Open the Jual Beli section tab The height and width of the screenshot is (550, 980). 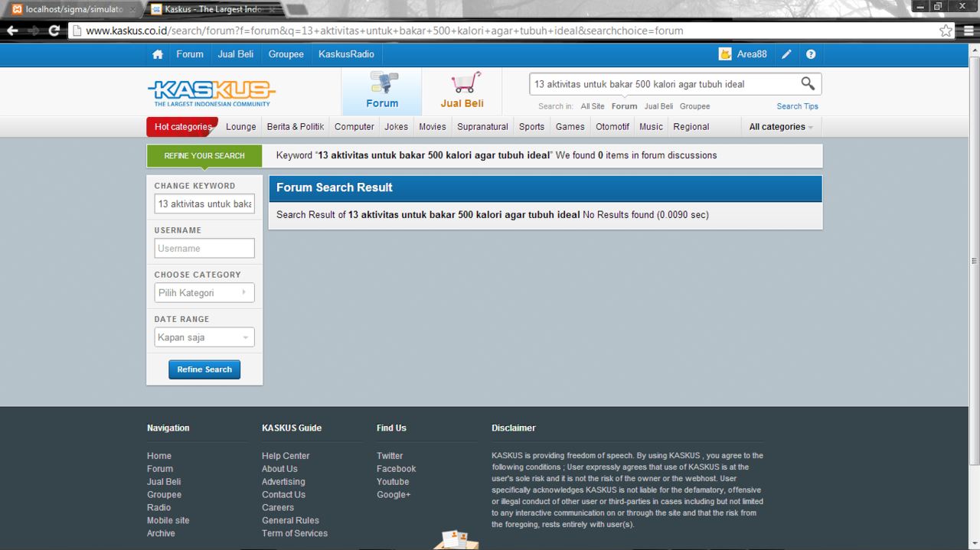tap(462, 91)
